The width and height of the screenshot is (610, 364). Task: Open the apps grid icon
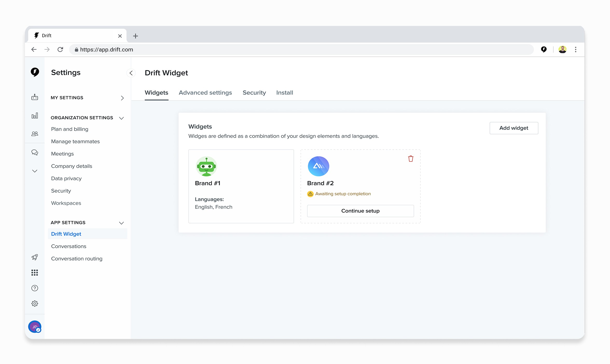[x=35, y=273]
